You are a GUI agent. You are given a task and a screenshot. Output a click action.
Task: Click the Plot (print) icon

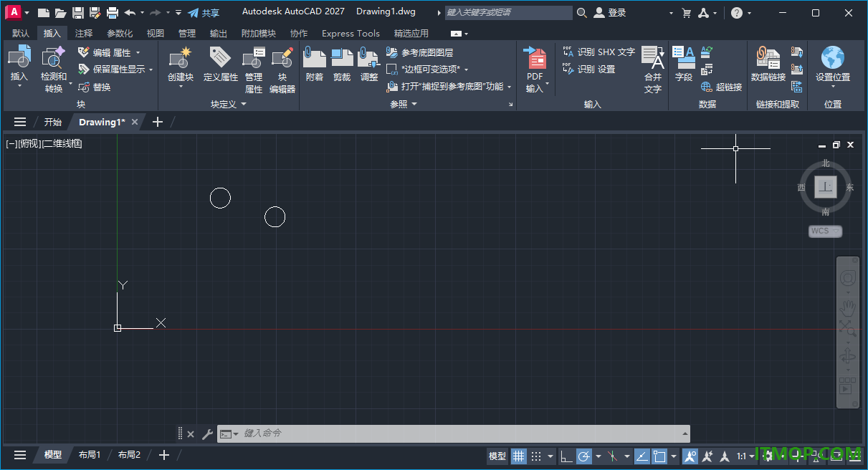(x=113, y=13)
